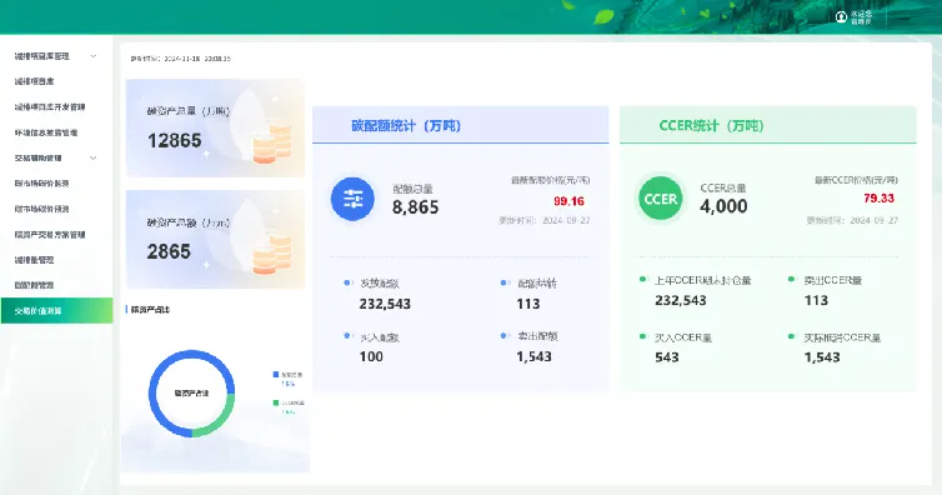
Task: Click the blue legend square beside donut chart
Action: [276, 374]
